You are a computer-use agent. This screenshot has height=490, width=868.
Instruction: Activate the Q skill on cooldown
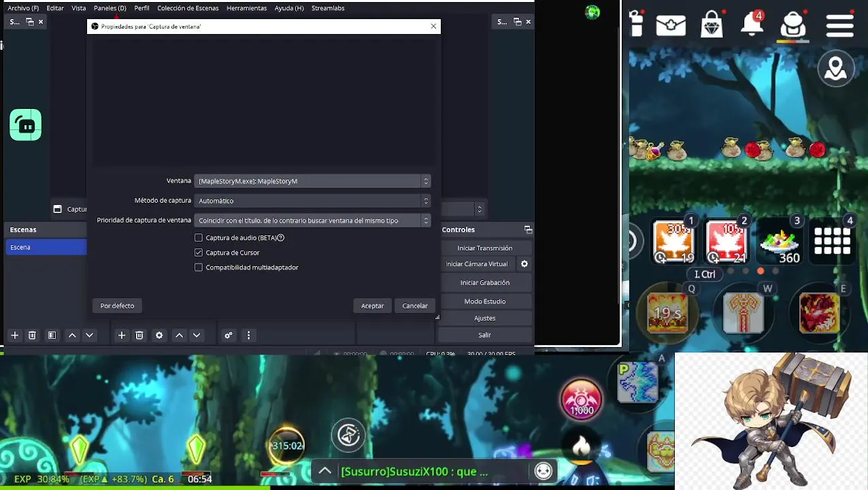tap(667, 313)
